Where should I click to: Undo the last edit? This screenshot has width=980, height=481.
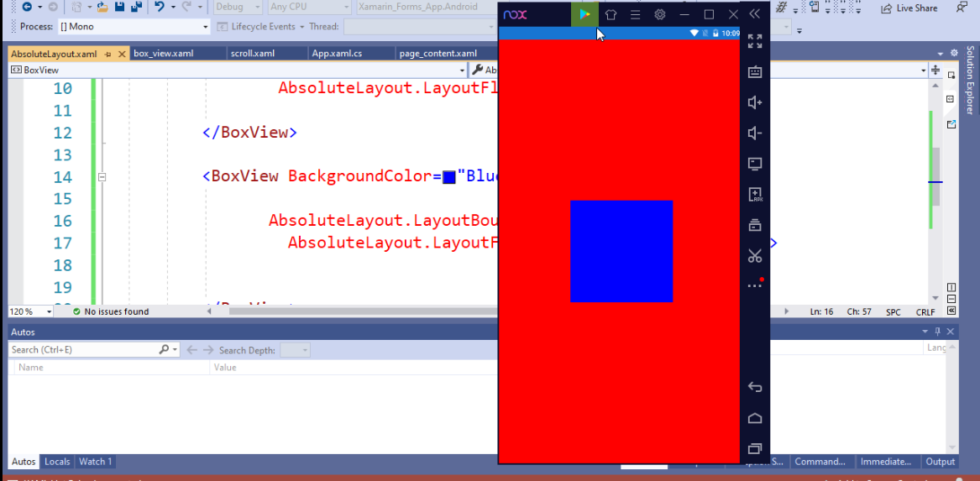click(160, 8)
